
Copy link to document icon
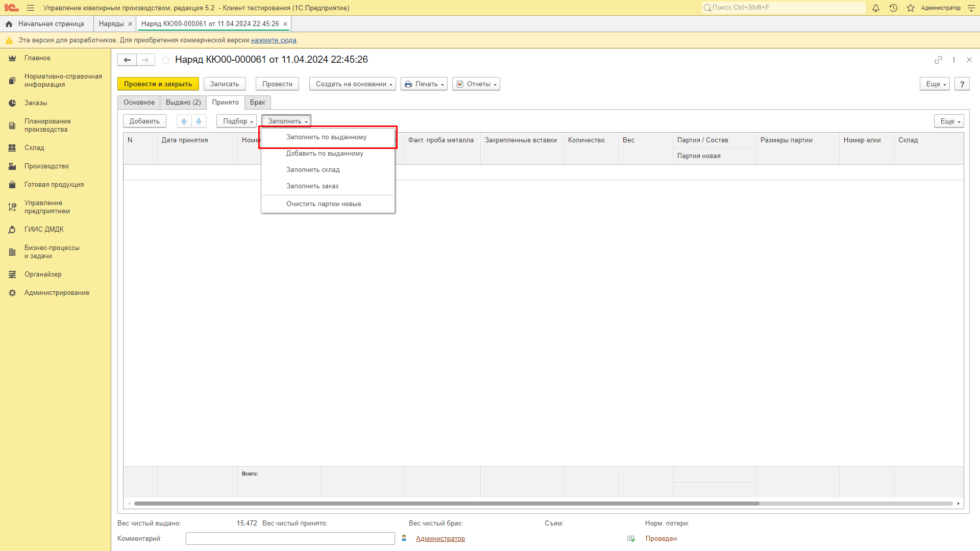point(938,60)
